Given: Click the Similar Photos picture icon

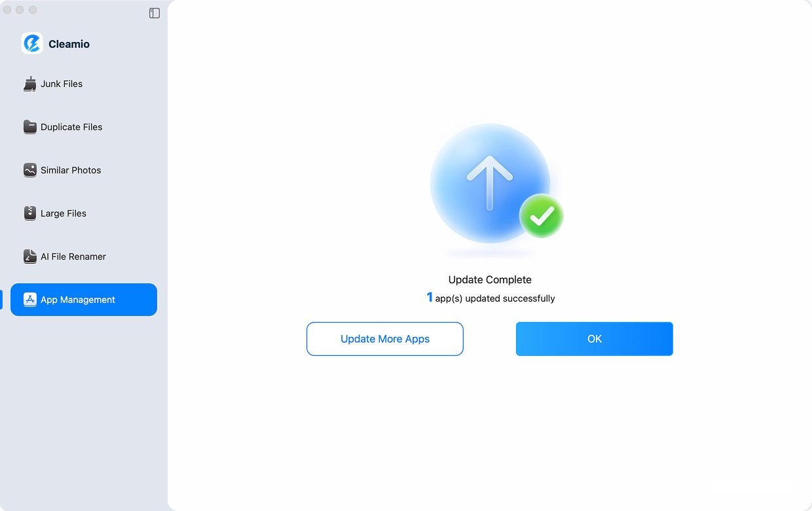Looking at the screenshot, I should click(30, 170).
